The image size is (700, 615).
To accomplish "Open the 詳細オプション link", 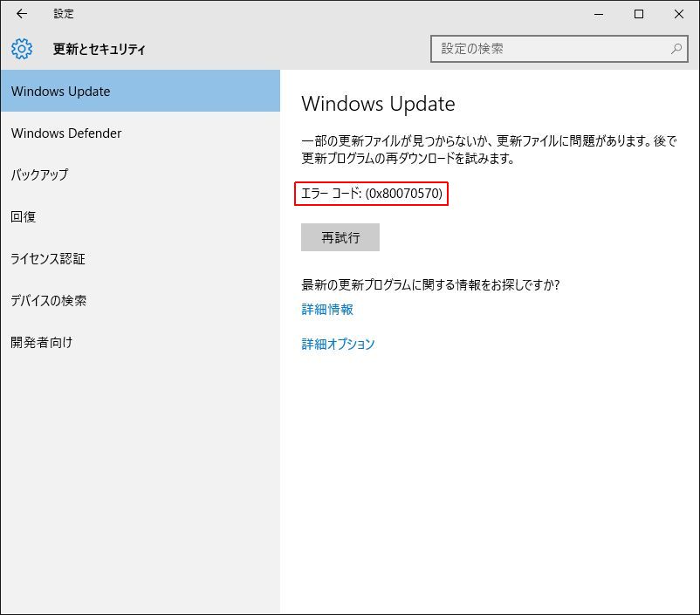I will click(x=338, y=344).
